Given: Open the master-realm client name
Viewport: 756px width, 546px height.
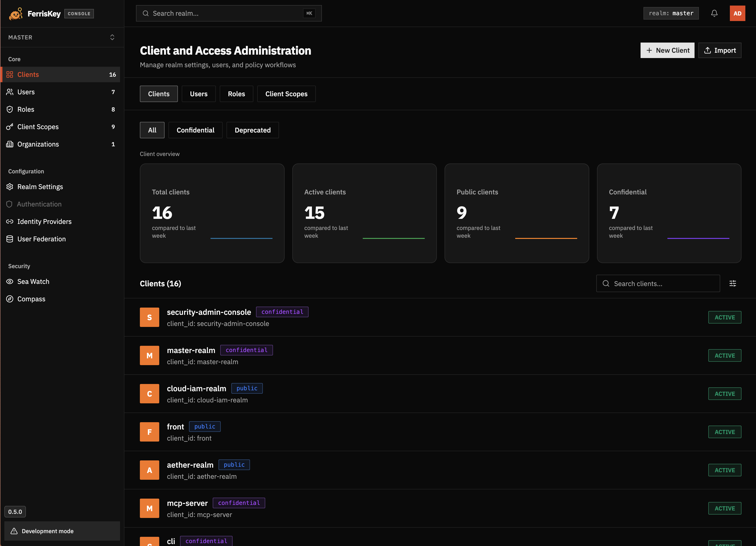Looking at the screenshot, I should tap(191, 350).
